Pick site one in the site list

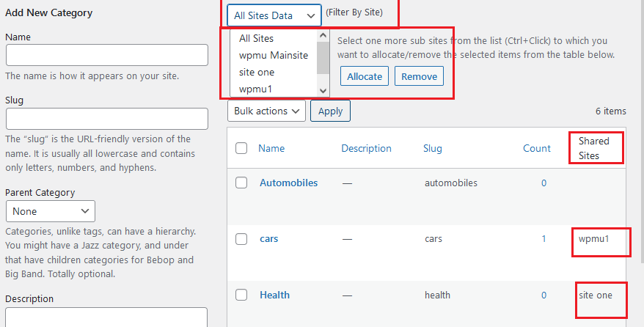[256, 72]
